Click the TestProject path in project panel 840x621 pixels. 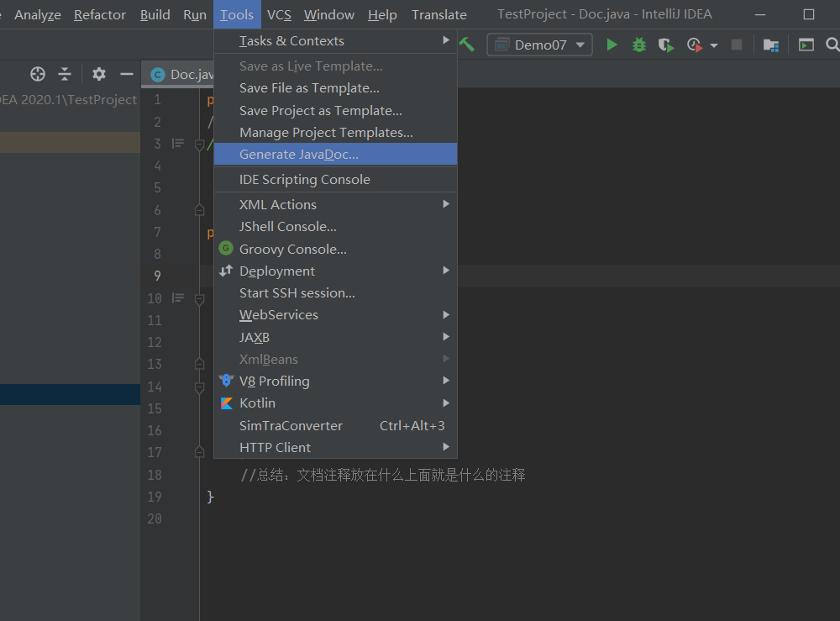click(68, 100)
